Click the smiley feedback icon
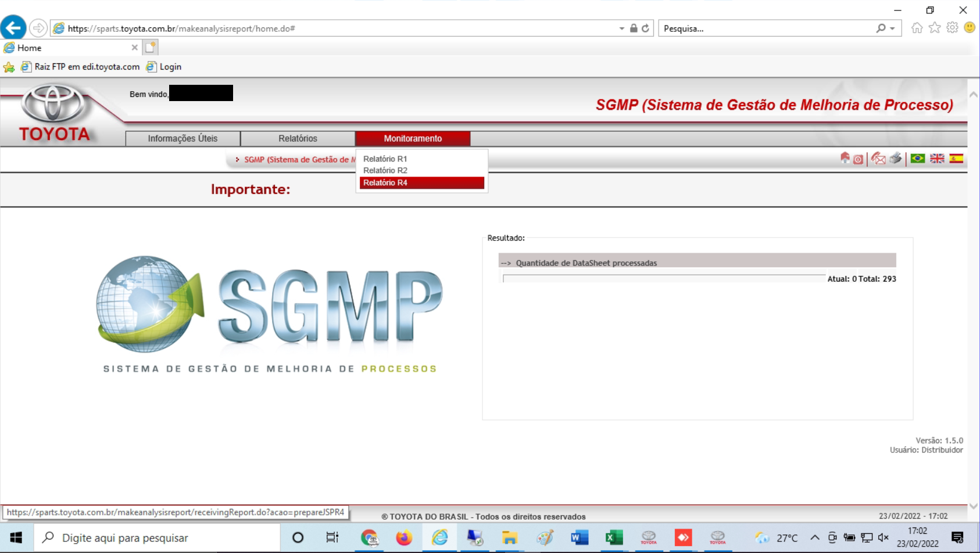The image size is (980, 553). [x=970, y=28]
